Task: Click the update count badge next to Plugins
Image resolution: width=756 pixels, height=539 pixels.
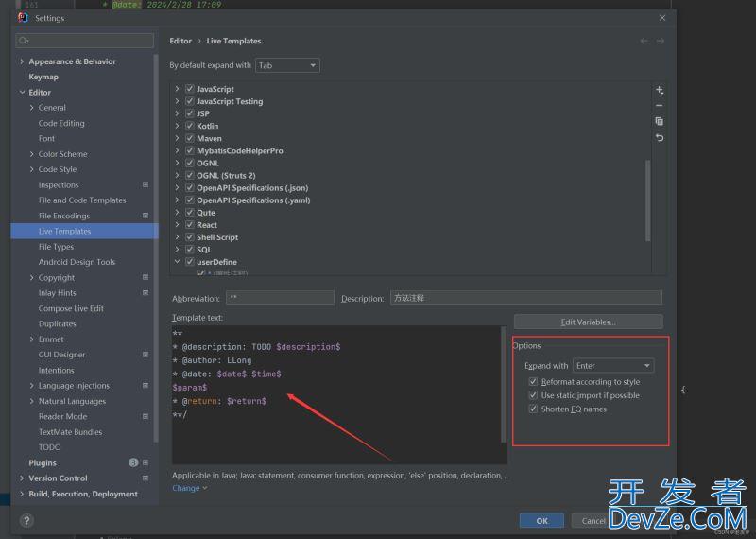Action: click(x=133, y=462)
